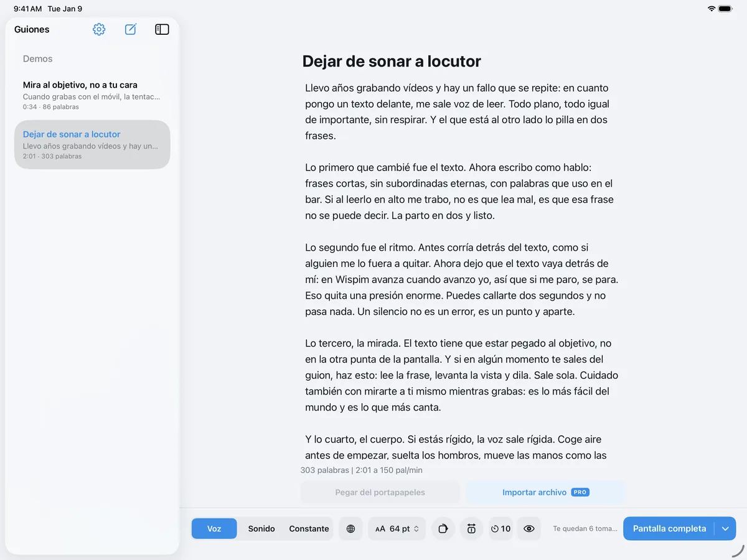Viewport: 747px width, 560px height.
Task: Click Importar archivo PRO button
Action: 545,492
